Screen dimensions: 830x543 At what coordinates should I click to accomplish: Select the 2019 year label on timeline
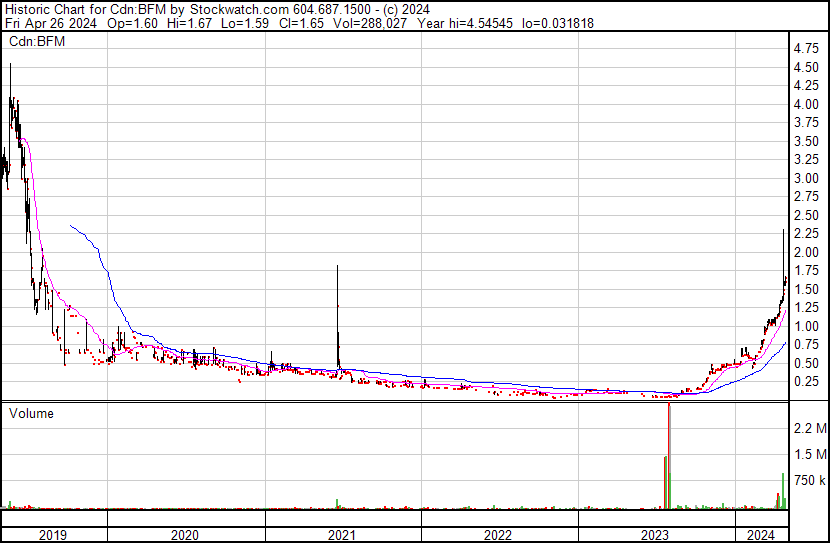pos(53,535)
